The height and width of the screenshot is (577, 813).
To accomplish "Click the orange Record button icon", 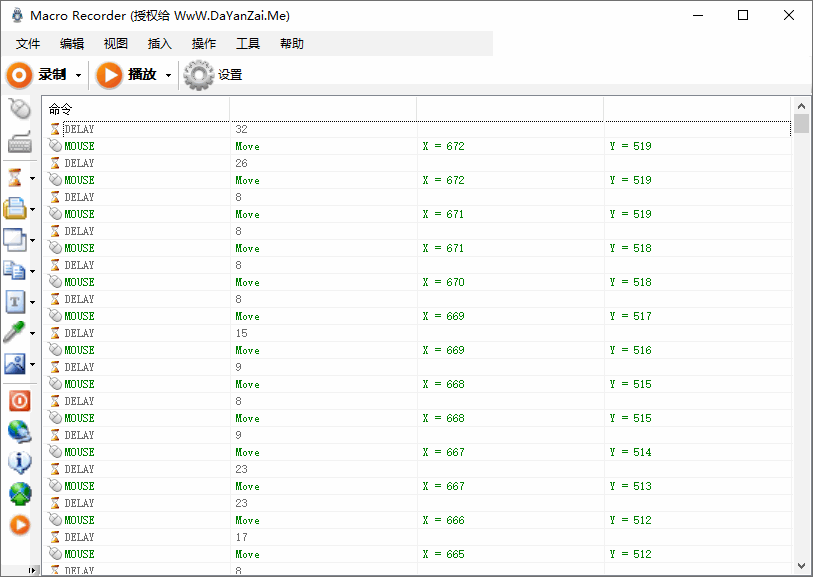I will (19, 75).
